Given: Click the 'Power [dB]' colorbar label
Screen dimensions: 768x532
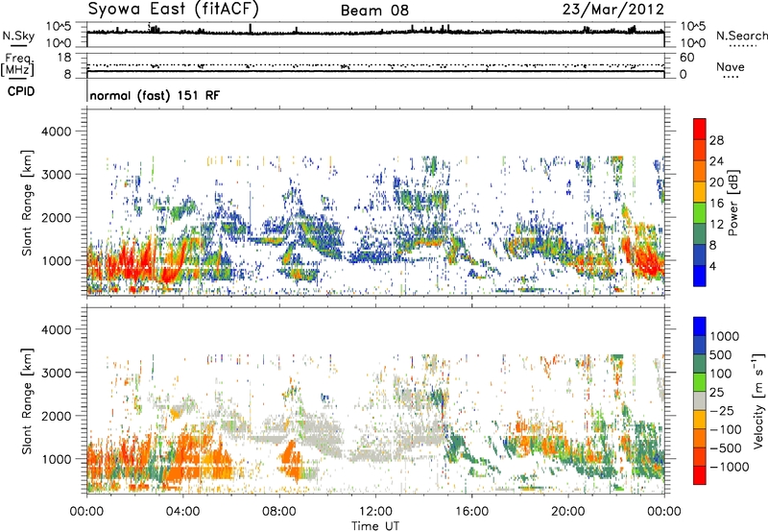Looking at the screenshot, I should (733, 203).
